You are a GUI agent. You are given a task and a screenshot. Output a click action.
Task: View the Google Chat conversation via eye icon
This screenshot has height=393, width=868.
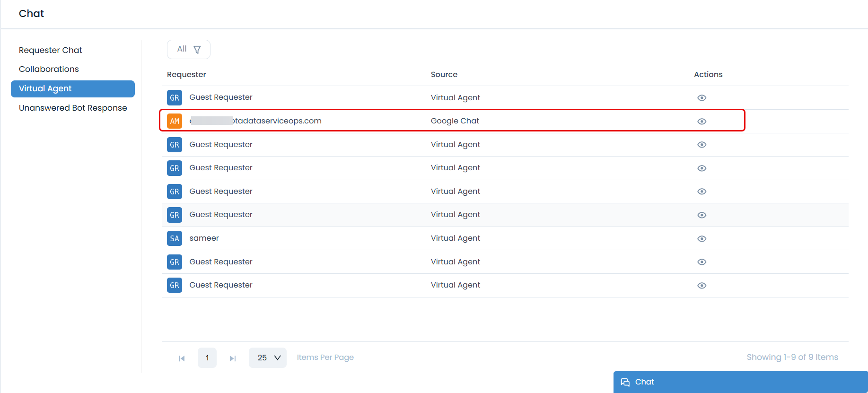click(701, 122)
